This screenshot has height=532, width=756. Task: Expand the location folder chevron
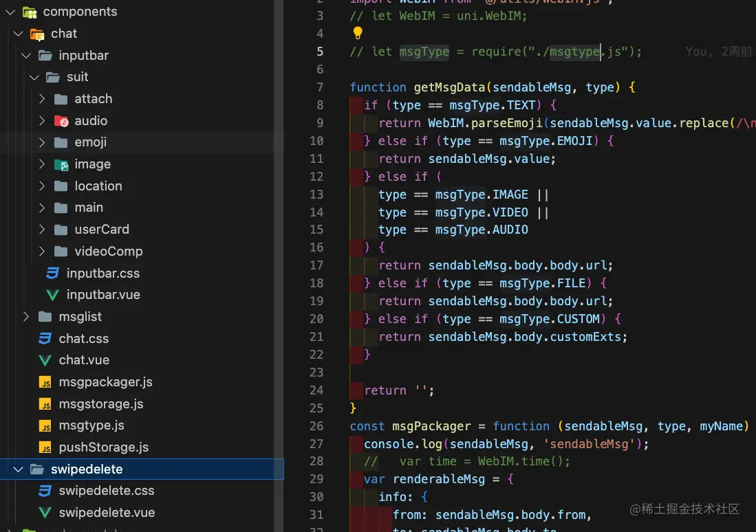(x=42, y=186)
